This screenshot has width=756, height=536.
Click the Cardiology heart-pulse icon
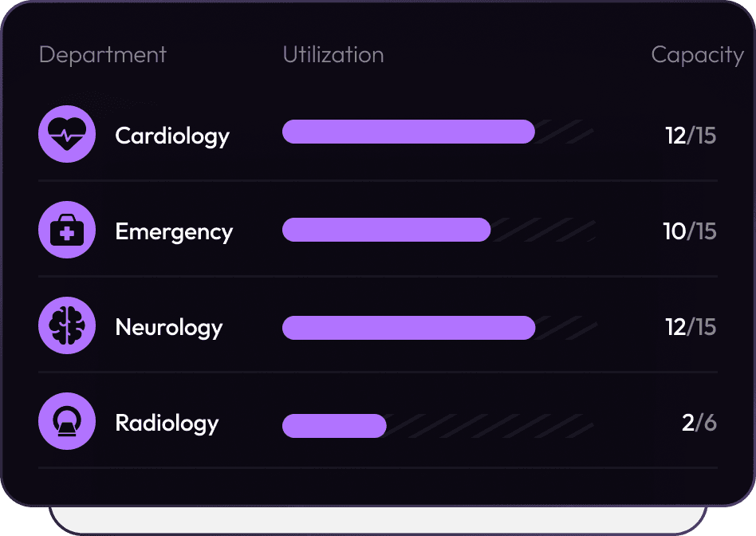tap(67, 135)
